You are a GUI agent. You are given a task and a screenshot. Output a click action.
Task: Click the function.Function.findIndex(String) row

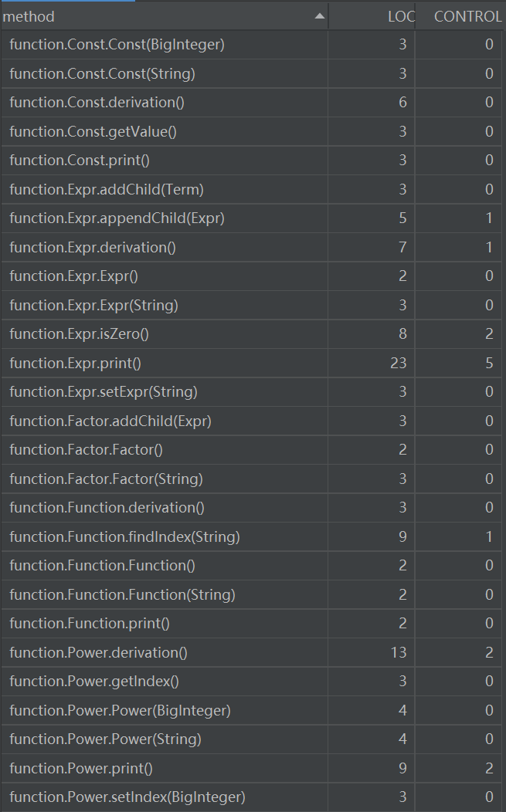125,536
